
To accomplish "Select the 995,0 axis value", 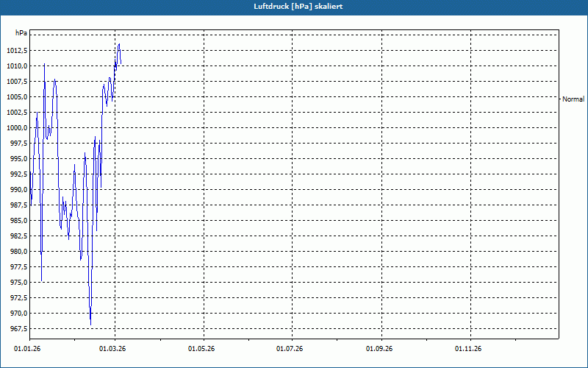I will pyautogui.click(x=18, y=158).
